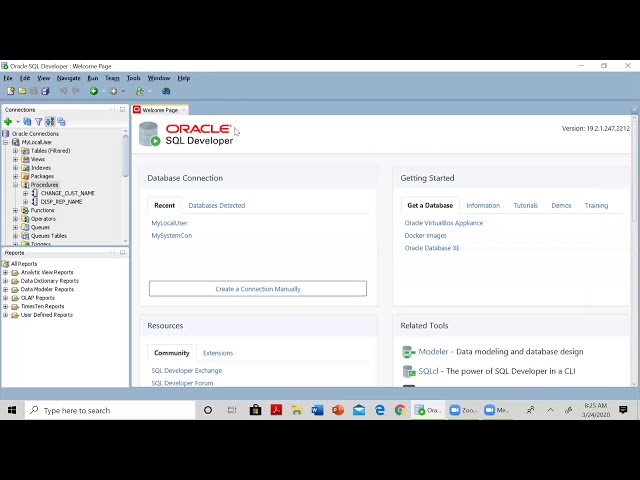The height and width of the screenshot is (480, 640).
Task: Open dropdown arrow beside green Back button
Action: point(103,91)
